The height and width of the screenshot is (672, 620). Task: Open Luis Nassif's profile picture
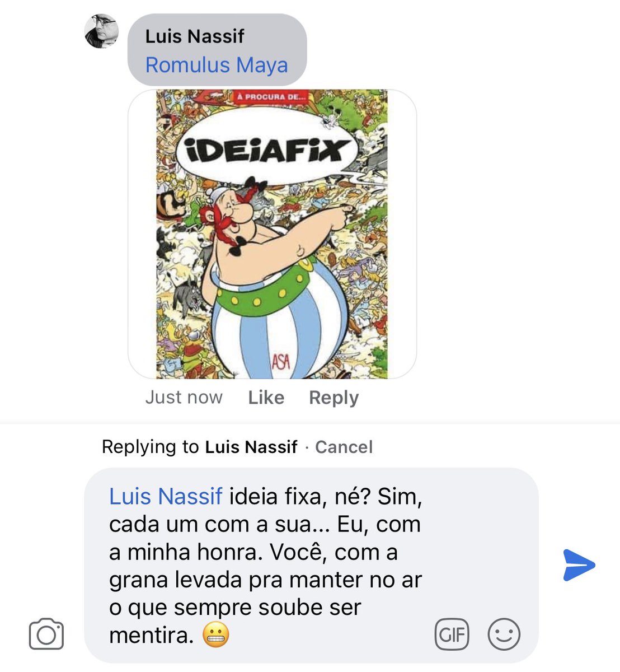[101, 31]
